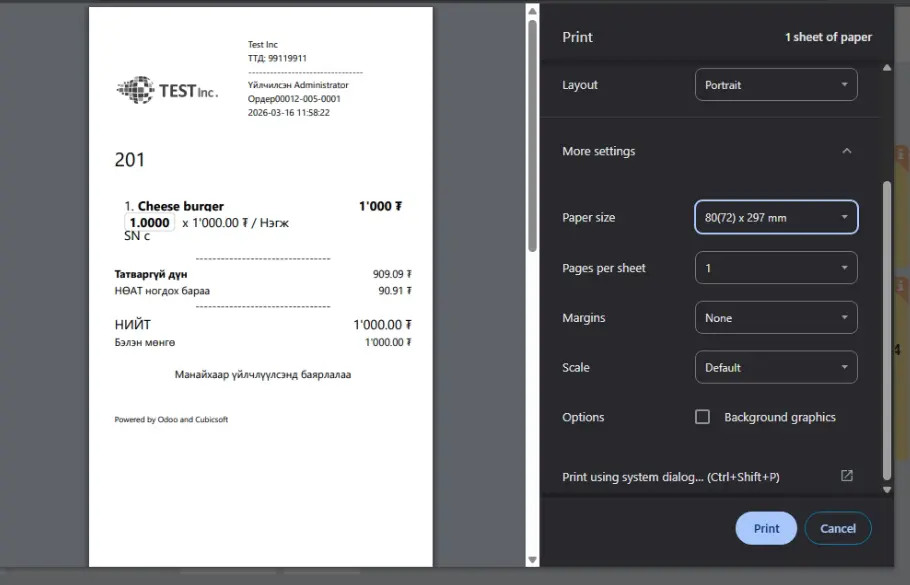The width and height of the screenshot is (910, 585).
Task: Click the preview pane scrollbar thumb
Action: pos(532,130)
